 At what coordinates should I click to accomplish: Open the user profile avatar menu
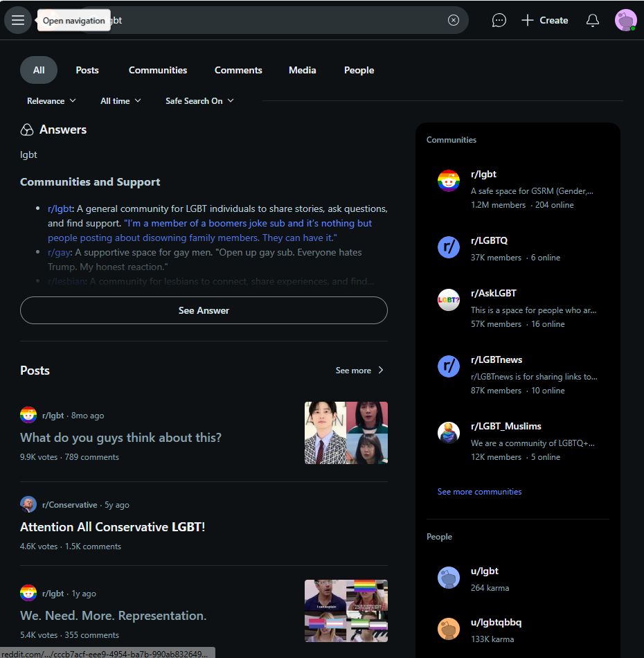pyautogui.click(x=625, y=20)
